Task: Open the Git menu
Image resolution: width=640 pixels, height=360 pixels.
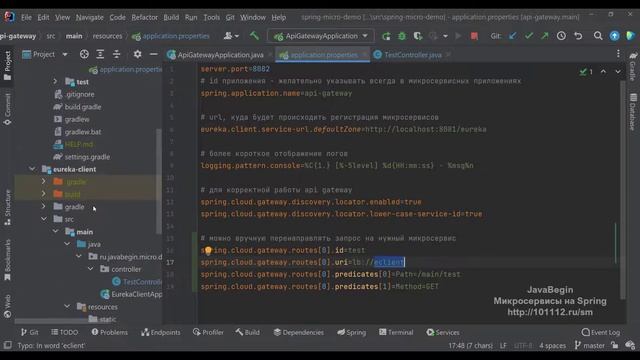Action: pyautogui.click(x=230, y=18)
